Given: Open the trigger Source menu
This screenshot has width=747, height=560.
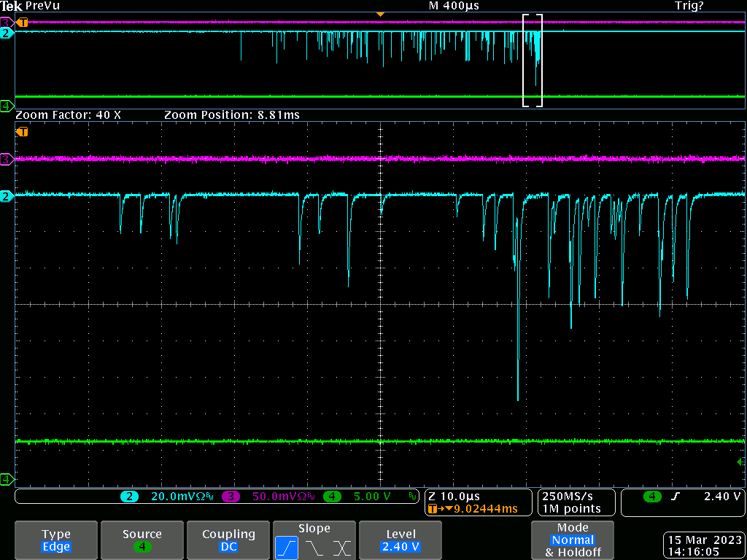Looking at the screenshot, I should 142,540.
